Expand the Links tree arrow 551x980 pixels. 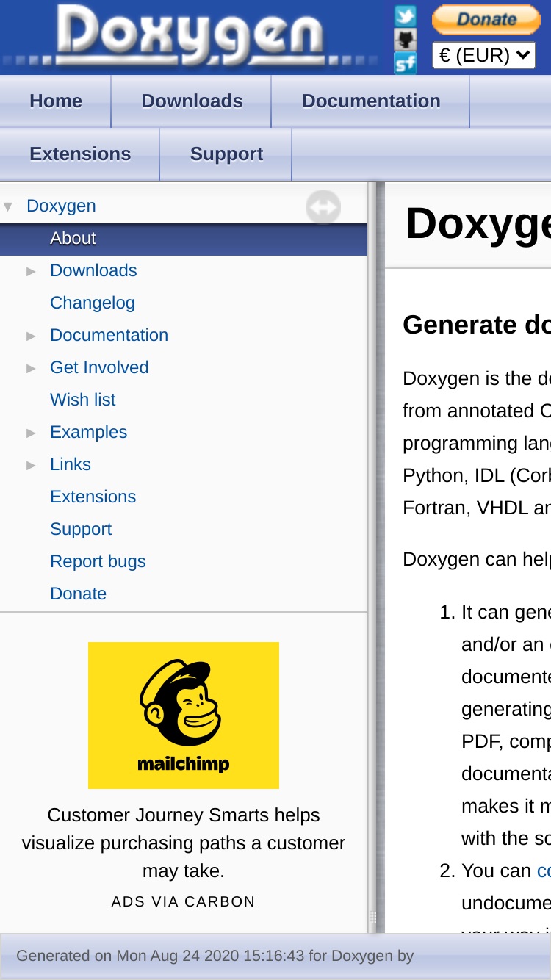(32, 465)
